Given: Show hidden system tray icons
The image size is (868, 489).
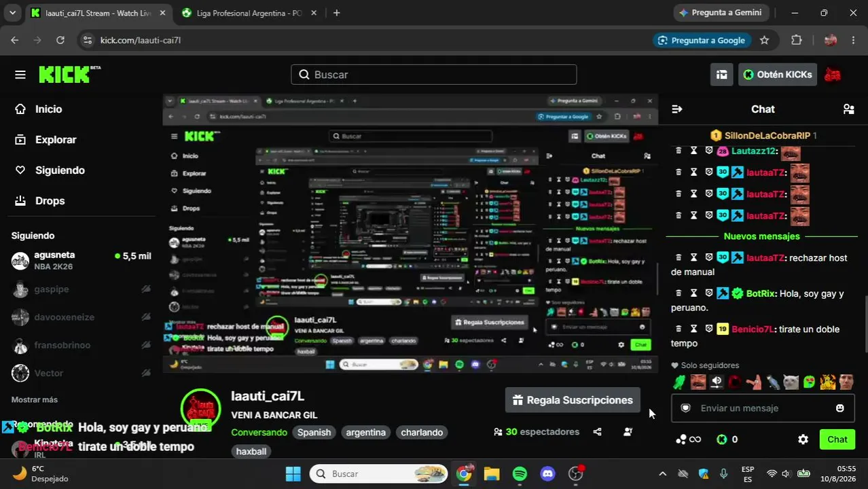Looking at the screenshot, I should [x=663, y=473].
